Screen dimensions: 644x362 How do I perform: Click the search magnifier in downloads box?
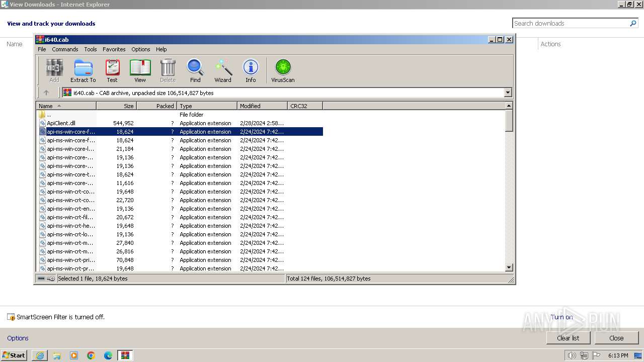pyautogui.click(x=633, y=23)
